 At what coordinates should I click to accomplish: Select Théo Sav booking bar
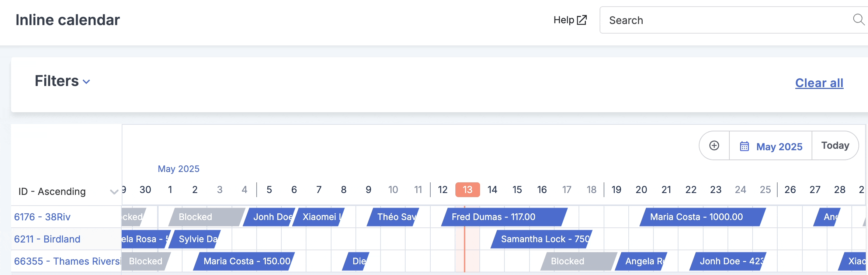393,217
